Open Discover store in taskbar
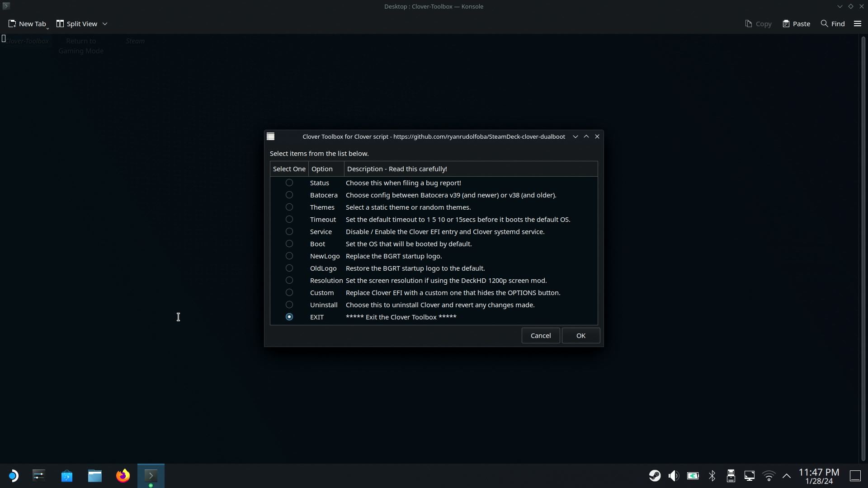The width and height of the screenshot is (868, 488). (67, 476)
